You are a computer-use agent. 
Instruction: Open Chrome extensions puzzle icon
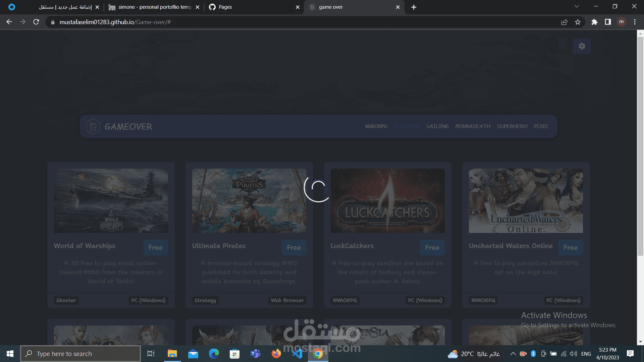click(x=594, y=22)
